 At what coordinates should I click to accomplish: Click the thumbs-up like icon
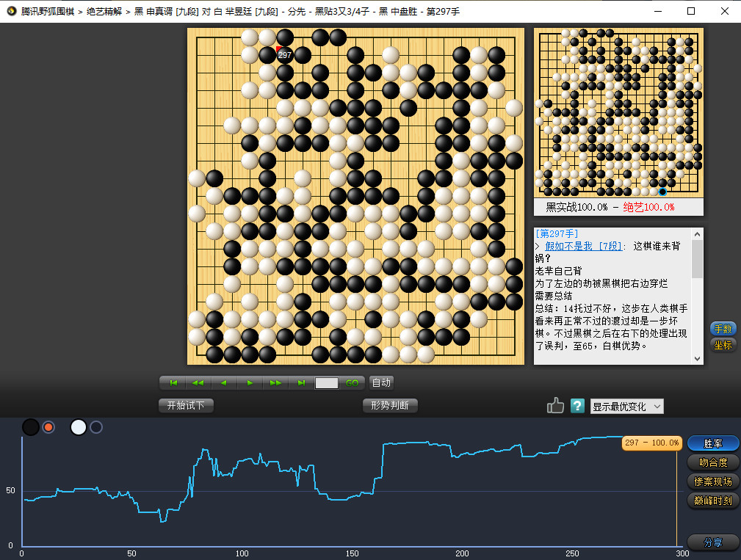pyautogui.click(x=555, y=406)
